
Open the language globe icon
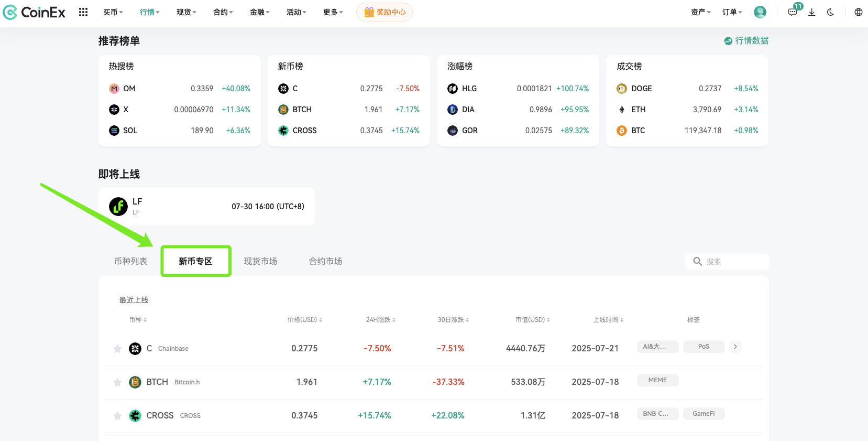(859, 12)
